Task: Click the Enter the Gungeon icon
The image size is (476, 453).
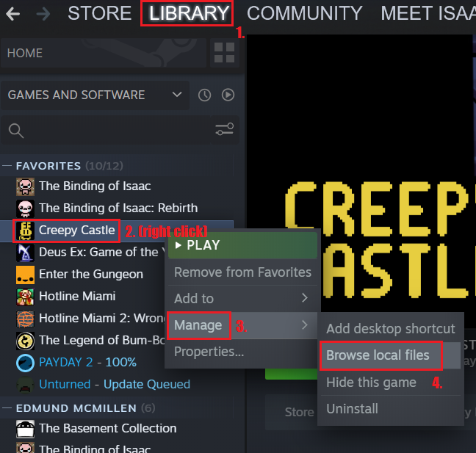Action: tap(25, 275)
